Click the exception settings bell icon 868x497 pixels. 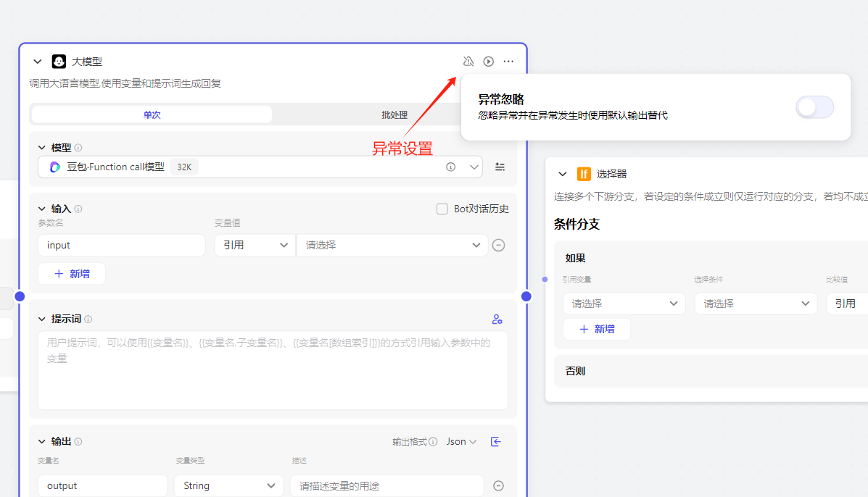coord(468,62)
